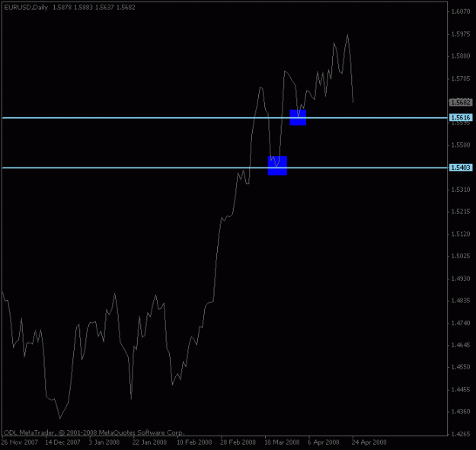Click the 1.4930 price axis label
The image size is (476, 450).
click(x=461, y=279)
